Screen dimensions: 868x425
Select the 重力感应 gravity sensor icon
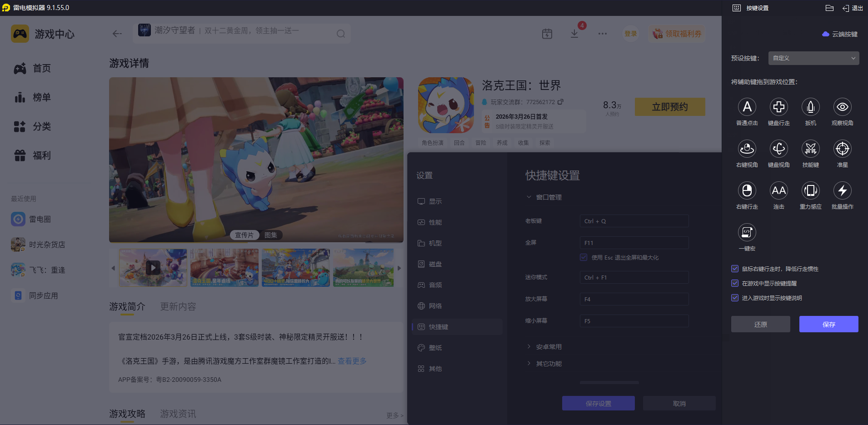click(810, 191)
